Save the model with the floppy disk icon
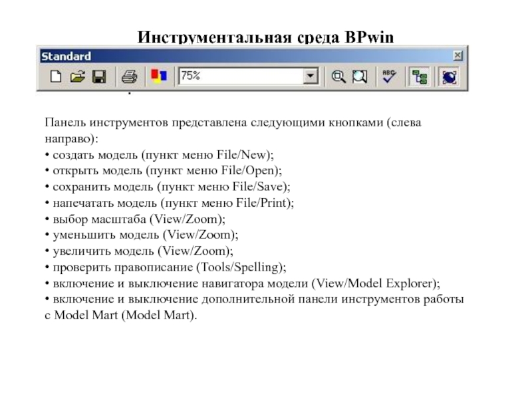 [x=99, y=77]
